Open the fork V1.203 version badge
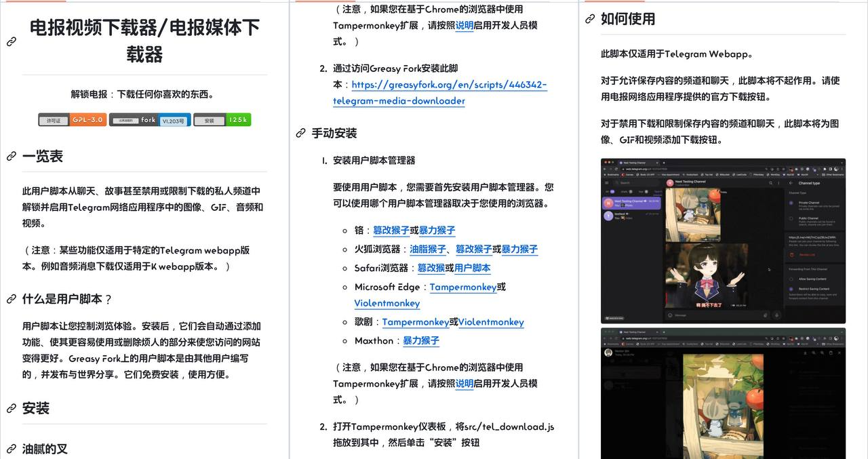Image resolution: width=868 pixels, height=459 pixels. coord(150,120)
